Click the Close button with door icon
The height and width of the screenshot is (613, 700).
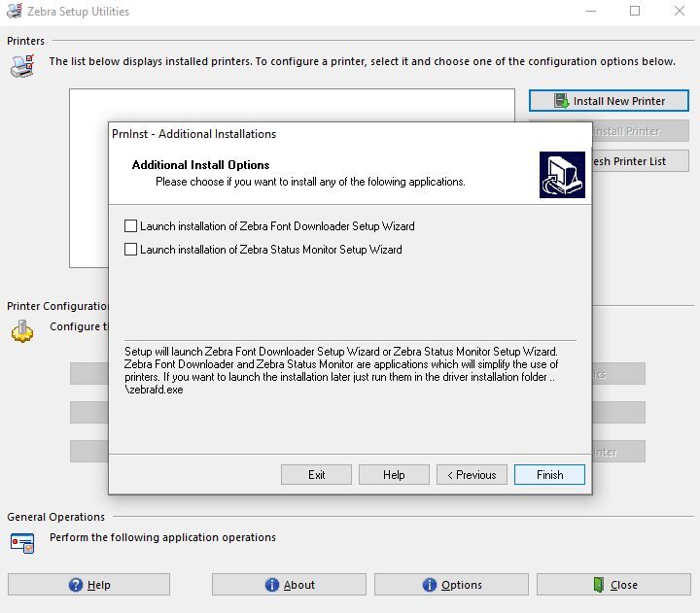pyautogui.click(x=613, y=585)
